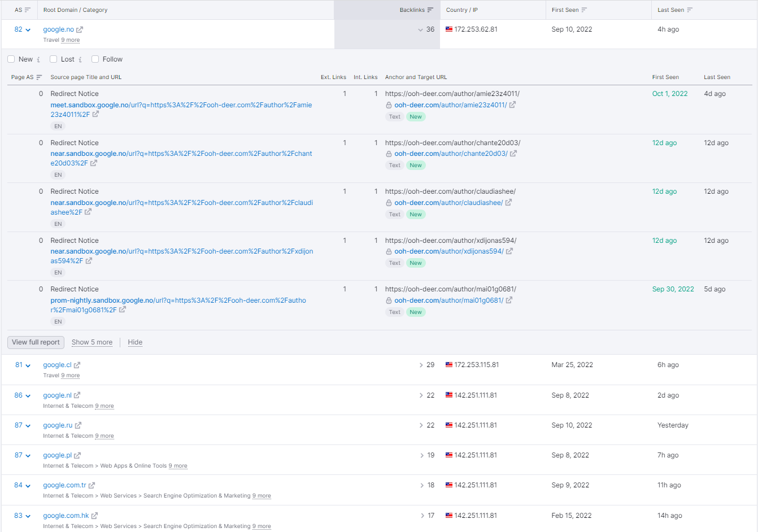The image size is (758, 532).
Task: Open the google.com.tr domain link
Action: [65, 485]
